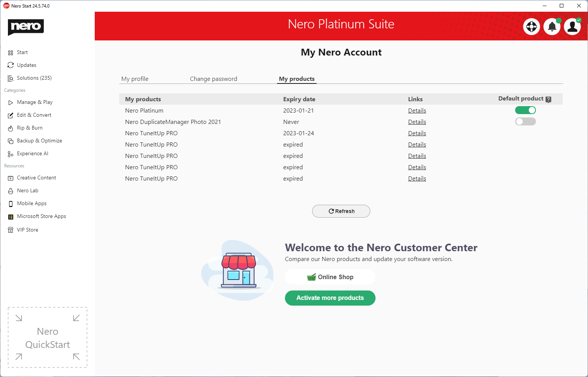
Task: Click the Nero logo in sidebar
Action: click(26, 27)
